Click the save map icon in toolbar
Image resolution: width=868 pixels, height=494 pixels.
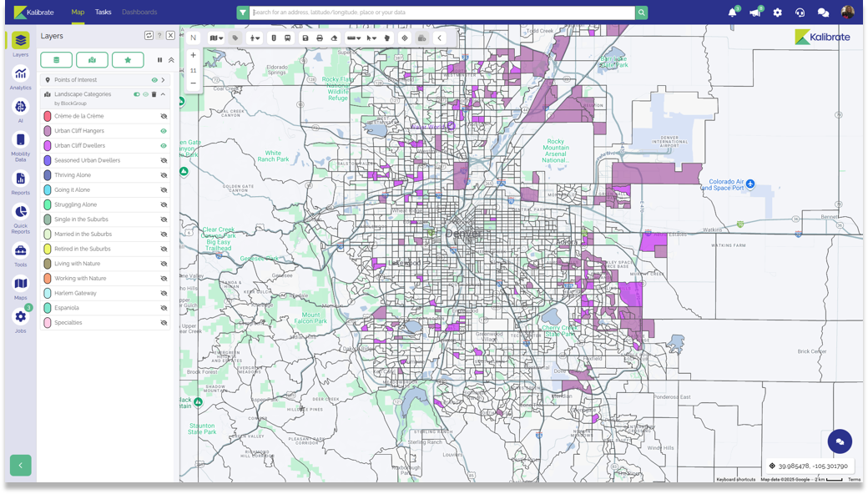pos(305,38)
